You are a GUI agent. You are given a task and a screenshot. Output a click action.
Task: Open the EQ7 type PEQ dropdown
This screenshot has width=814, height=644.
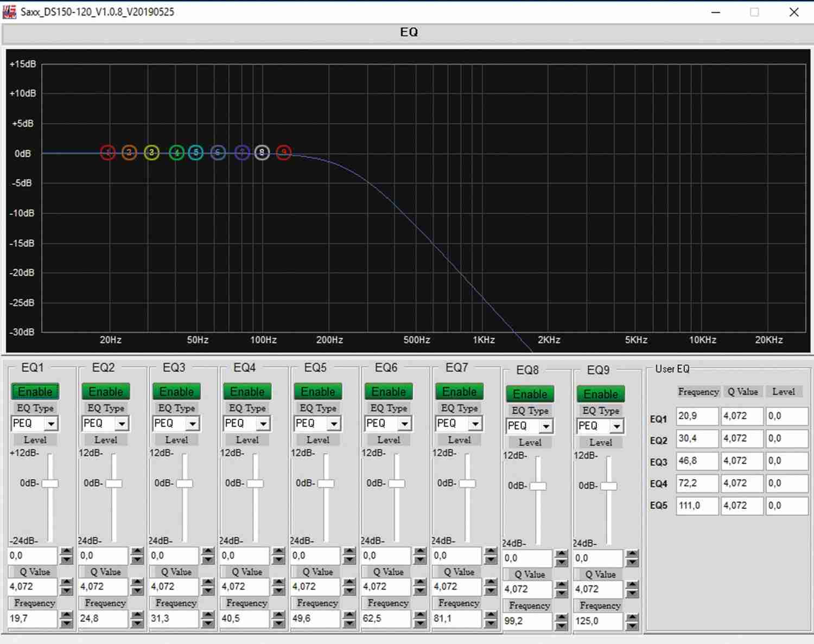click(x=459, y=423)
